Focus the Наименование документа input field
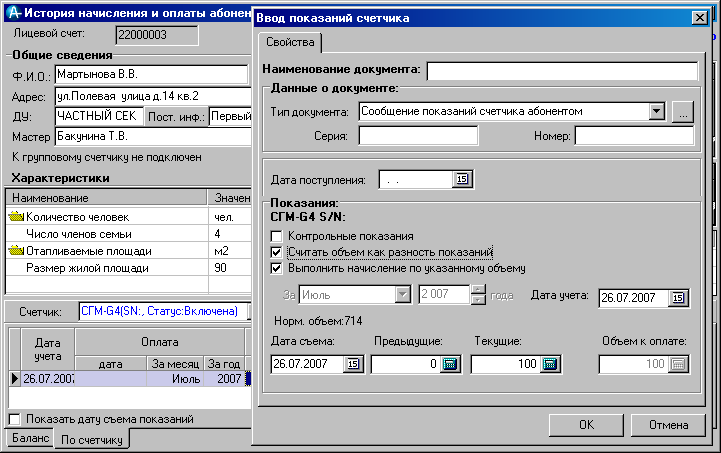Screen dimensions: 721x453 pos(561,71)
